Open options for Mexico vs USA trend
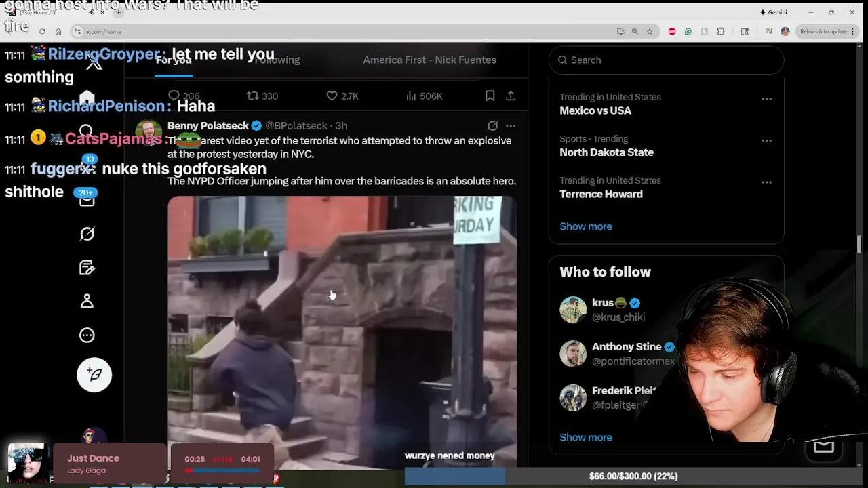 click(766, 98)
